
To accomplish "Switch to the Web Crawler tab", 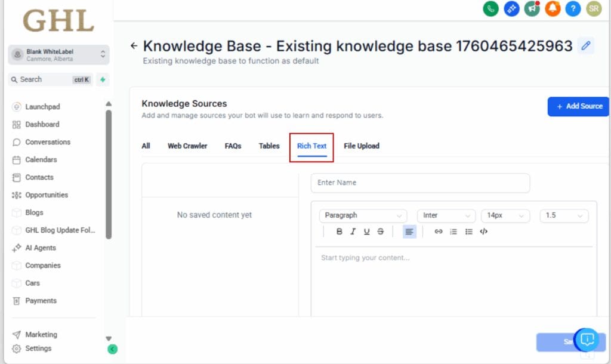I will 187,146.
